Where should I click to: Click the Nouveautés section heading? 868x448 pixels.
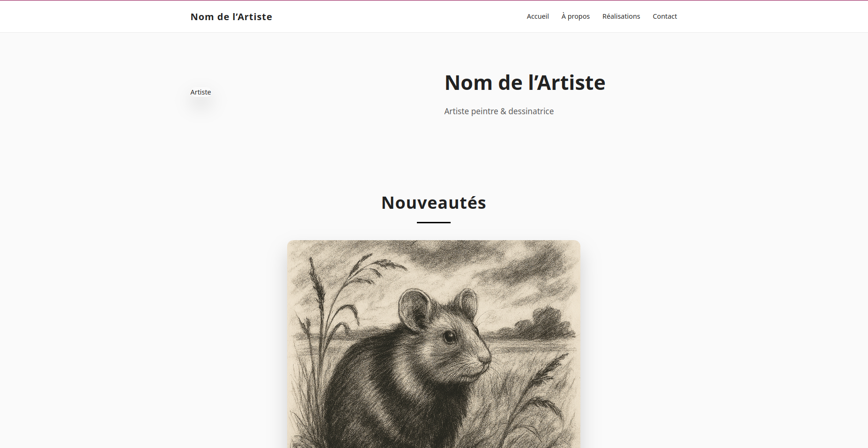click(x=433, y=202)
